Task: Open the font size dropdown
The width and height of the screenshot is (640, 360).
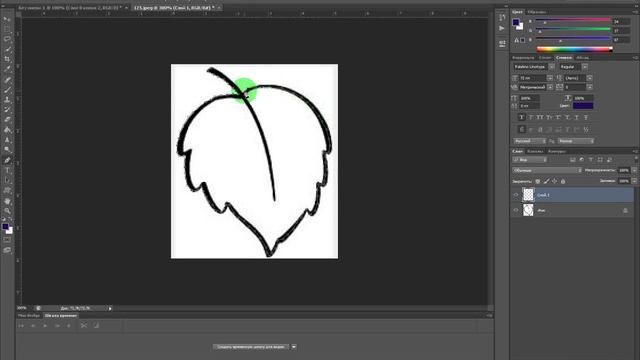Action: (x=550, y=78)
